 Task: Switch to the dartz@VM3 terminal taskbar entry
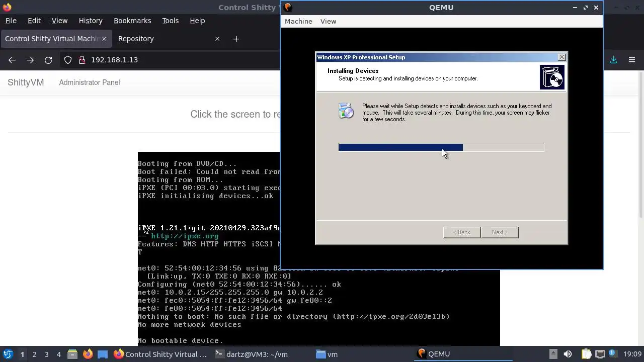point(251,354)
